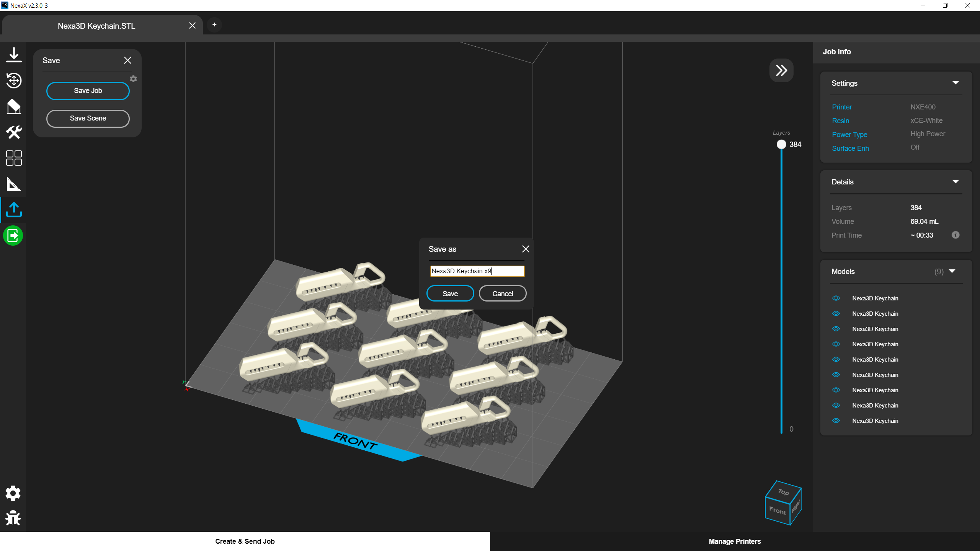The height and width of the screenshot is (551, 980).
Task: Confirm with Save button in dialog
Action: [450, 293]
